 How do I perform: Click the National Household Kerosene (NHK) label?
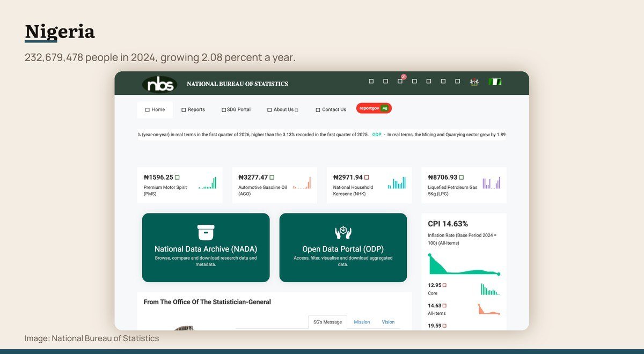click(353, 190)
